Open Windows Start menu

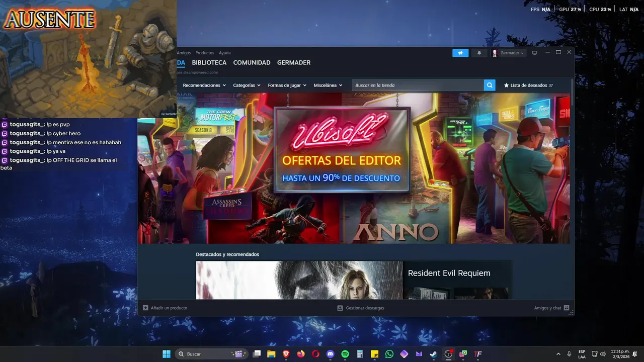pos(167,354)
